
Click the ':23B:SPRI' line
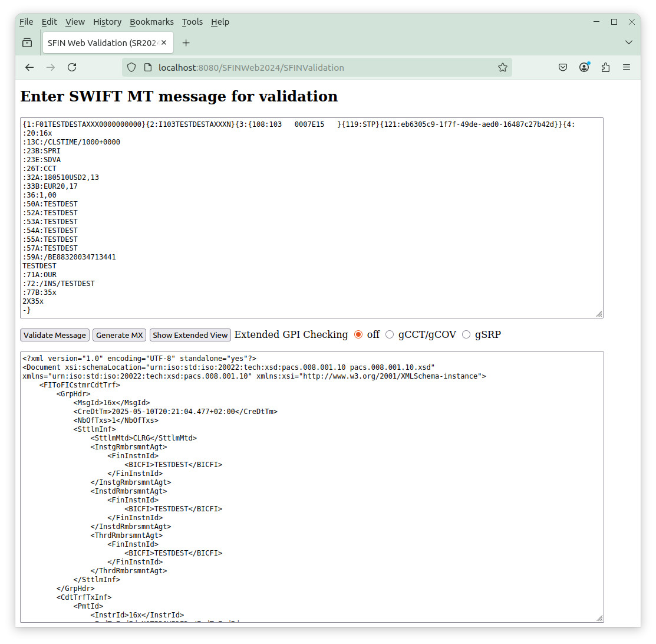tap(42, 151)
